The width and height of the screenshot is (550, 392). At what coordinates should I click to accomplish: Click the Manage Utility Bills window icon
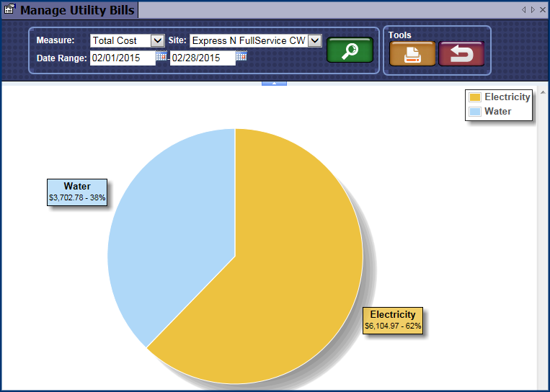coord(9,10)
